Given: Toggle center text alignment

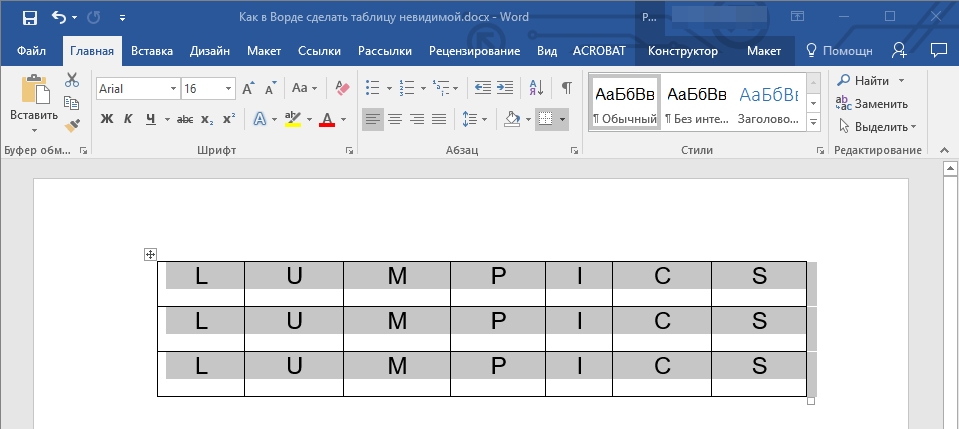Looking at the screenshot, I should point(395,120).
